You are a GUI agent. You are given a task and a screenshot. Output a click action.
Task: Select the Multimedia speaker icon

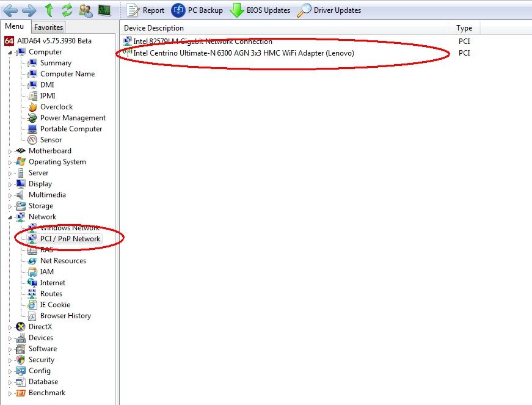21,195
